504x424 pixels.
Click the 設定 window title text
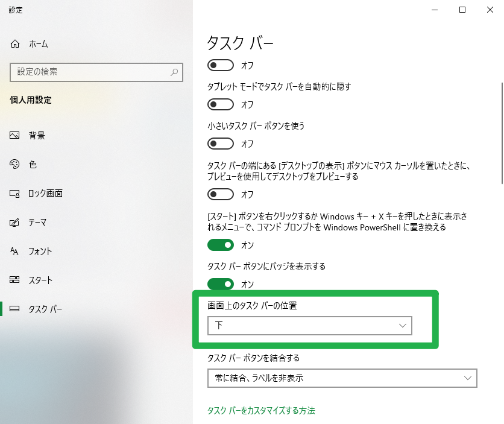point(16,10)
